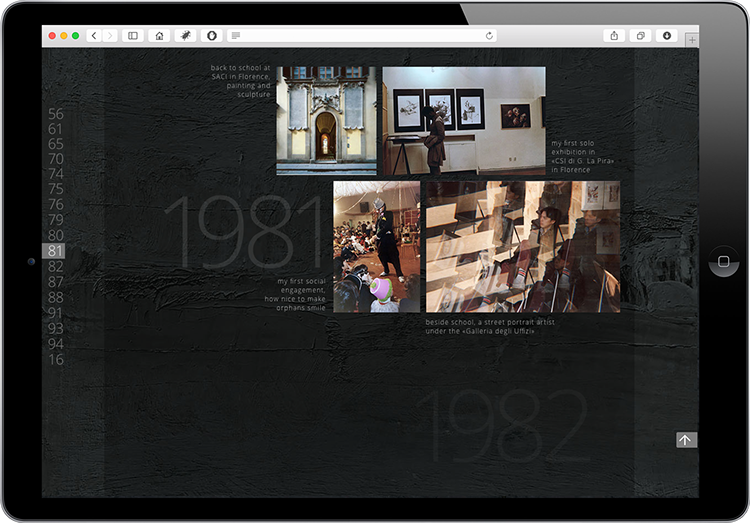Toggle the sidebar panel icon
This screenshot has width=750, height=523.
[133, 36]
